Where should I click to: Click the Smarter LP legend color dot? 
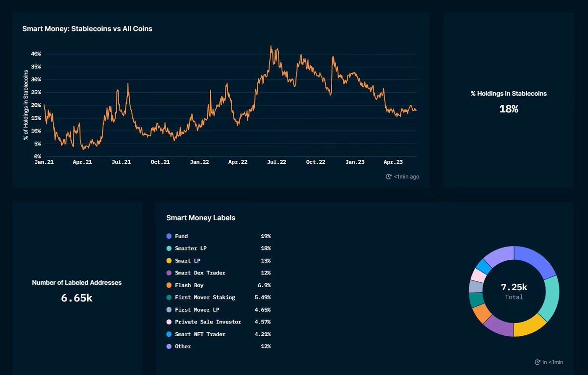pyautogui.click(x=169, y=249)
